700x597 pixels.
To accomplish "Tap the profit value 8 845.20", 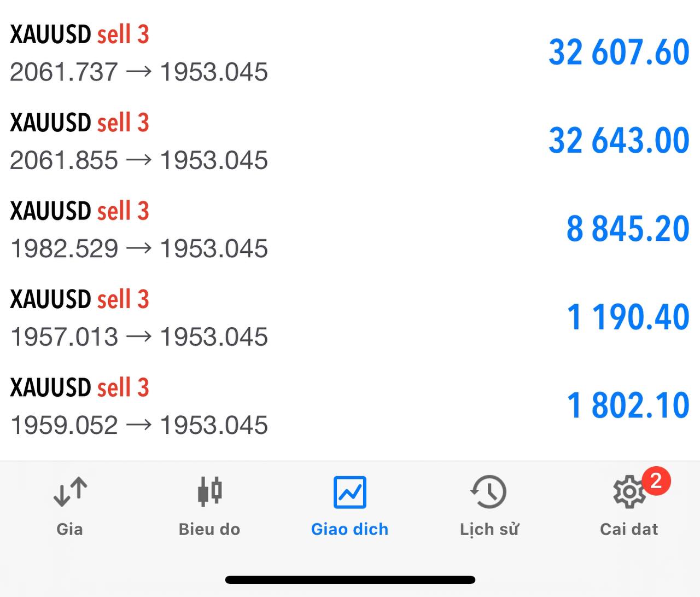I will (x=628, y=229).
